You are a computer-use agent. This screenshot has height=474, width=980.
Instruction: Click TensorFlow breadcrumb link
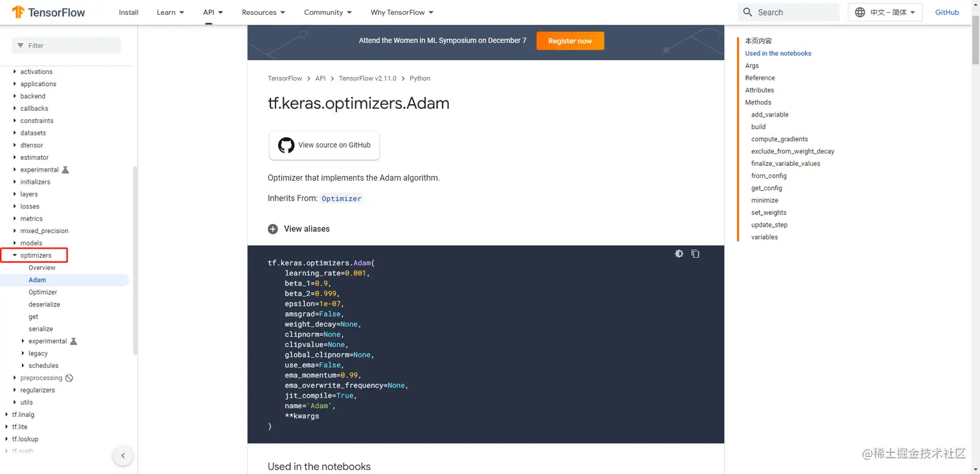pyautogui.click(x=285, y=78)
